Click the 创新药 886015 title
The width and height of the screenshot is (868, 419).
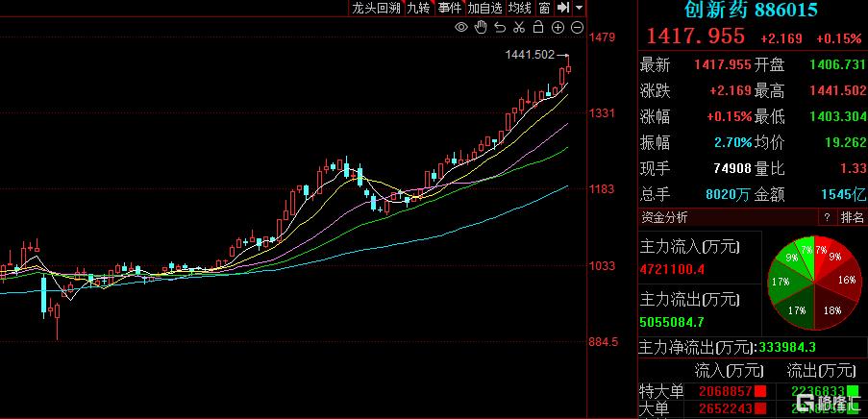point(750,9)
